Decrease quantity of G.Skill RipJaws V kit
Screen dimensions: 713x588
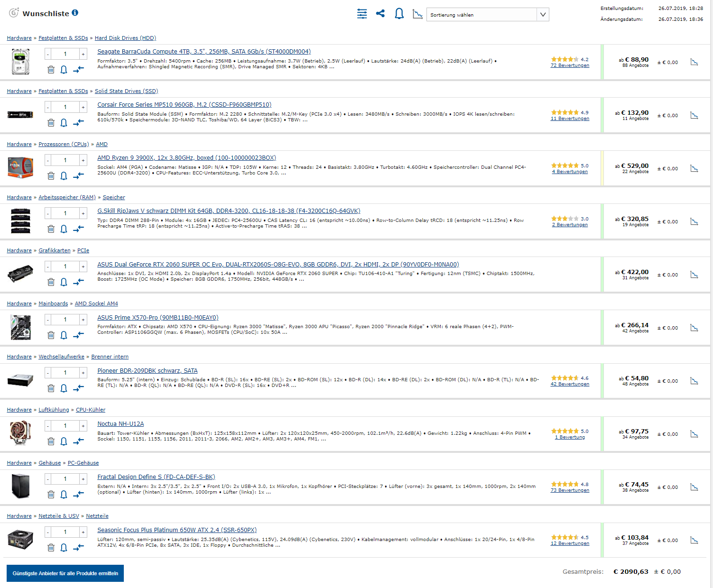click(x=48, y=213)
